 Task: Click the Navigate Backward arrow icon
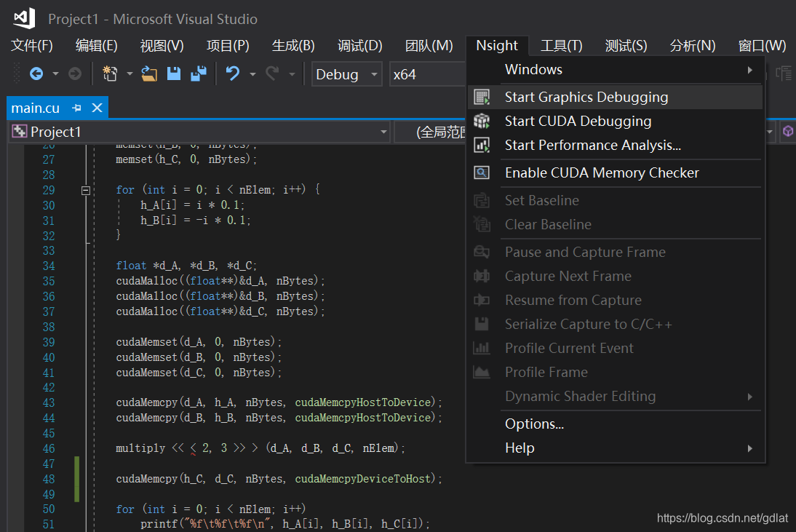[36, 74]
